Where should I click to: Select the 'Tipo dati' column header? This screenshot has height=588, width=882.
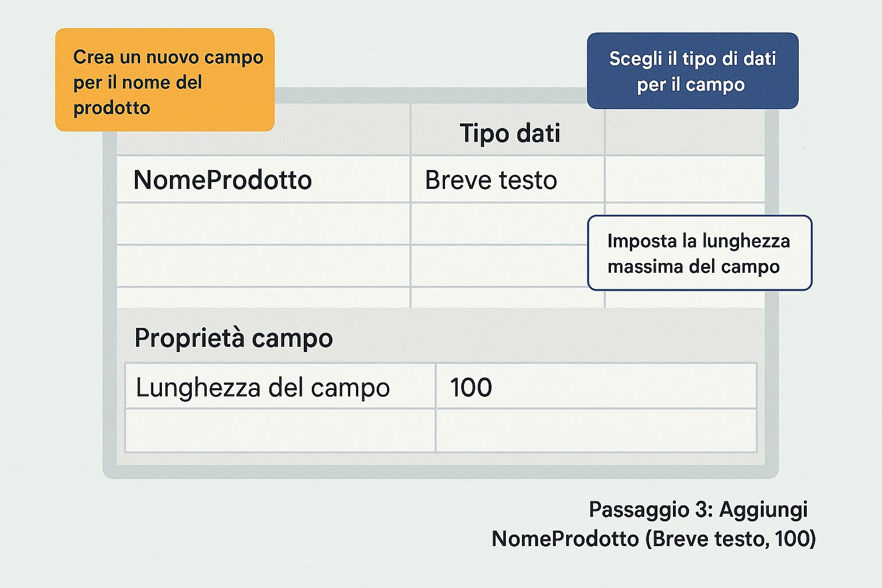(x=509, y=133)
